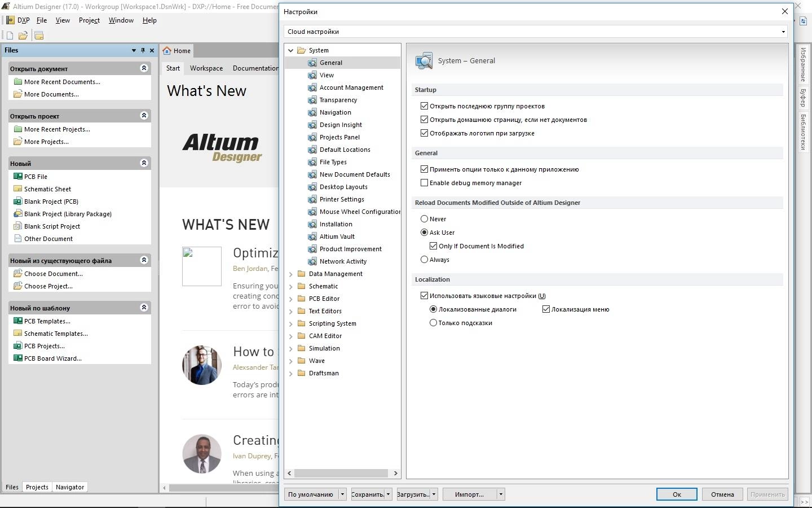Click the Home tab house icon
812x508 pixels.
tap(167, 51)
